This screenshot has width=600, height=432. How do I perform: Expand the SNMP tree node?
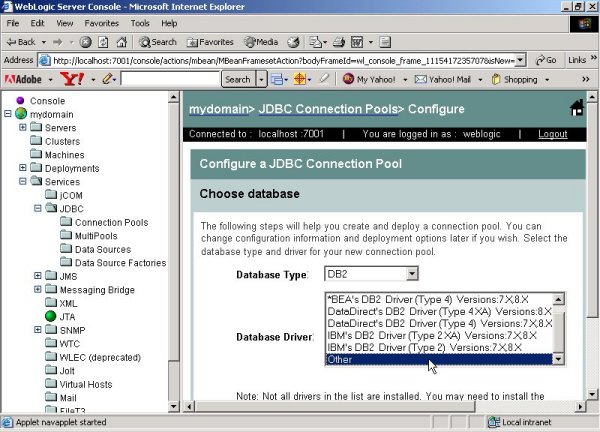click(38, 329)
